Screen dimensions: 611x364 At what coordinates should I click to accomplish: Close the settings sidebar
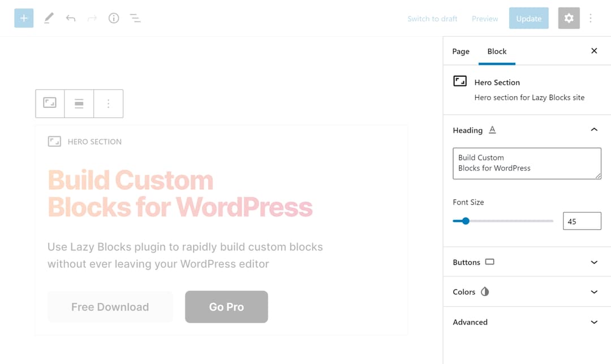pyautogui.click(x=594, y=50)
